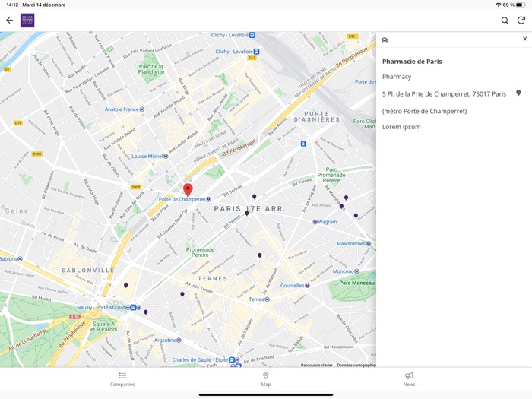This screenshot has width=532, height=399.
Task: Open the Données cartographiques map link
Action: (x=356, y=365)
